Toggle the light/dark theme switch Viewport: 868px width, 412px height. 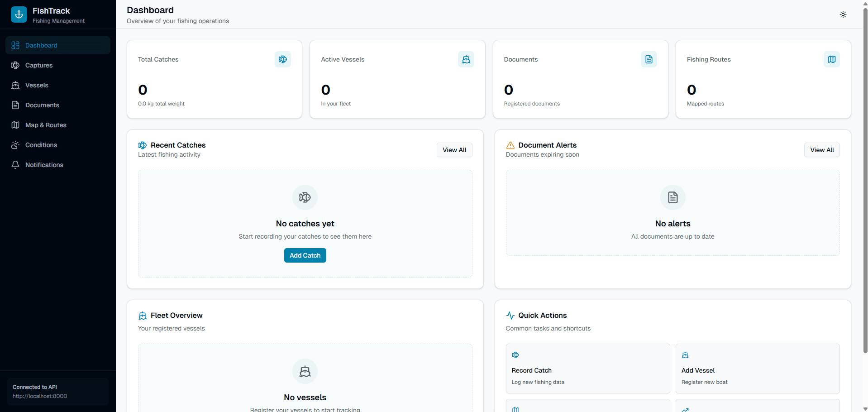pos(843,14)
